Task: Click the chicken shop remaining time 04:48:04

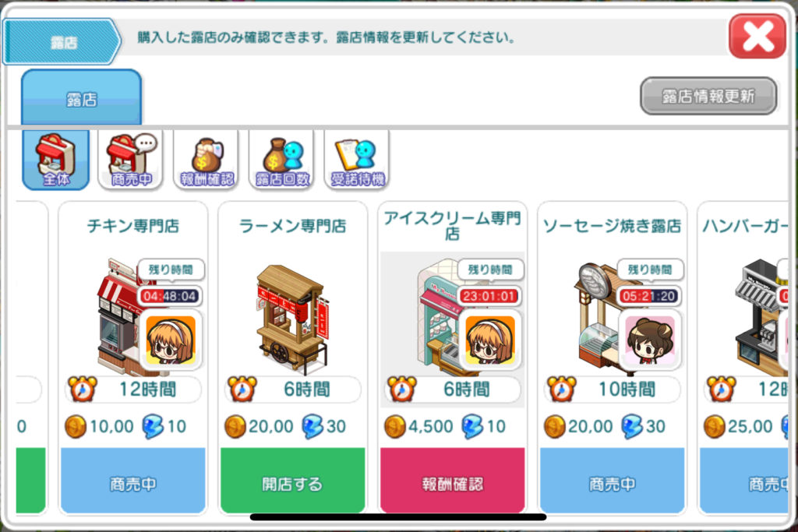Action: [x=169, y=296]
